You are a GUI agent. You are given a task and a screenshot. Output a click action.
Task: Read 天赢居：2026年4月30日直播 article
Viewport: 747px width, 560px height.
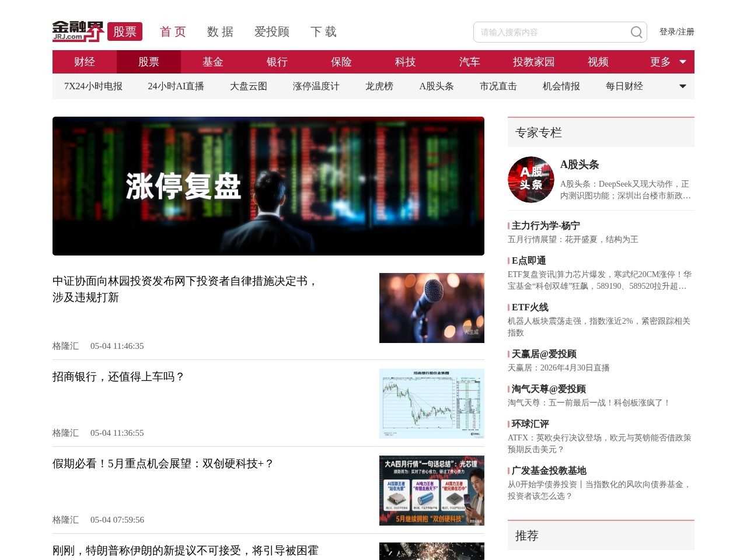558,368
